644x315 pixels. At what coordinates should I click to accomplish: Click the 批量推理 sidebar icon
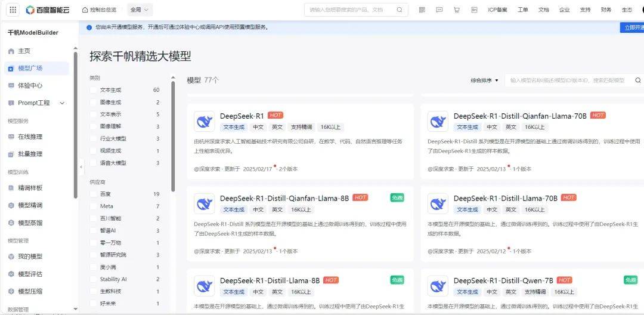11,155
